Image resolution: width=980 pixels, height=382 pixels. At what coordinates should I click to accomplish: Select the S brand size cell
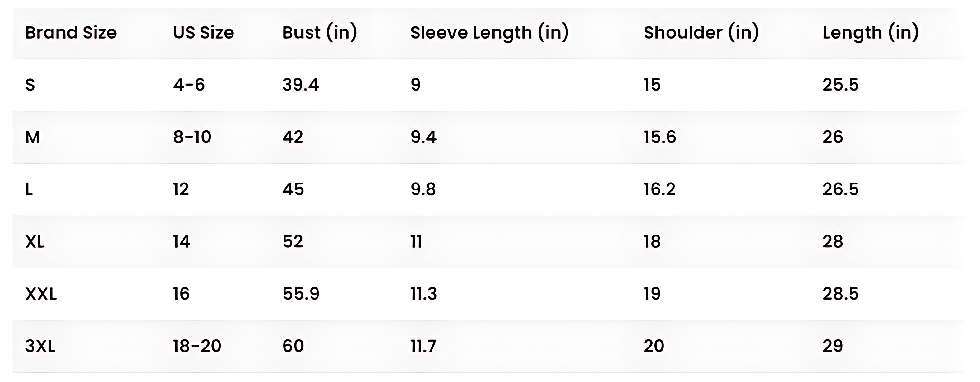click(x=30, y=85)
